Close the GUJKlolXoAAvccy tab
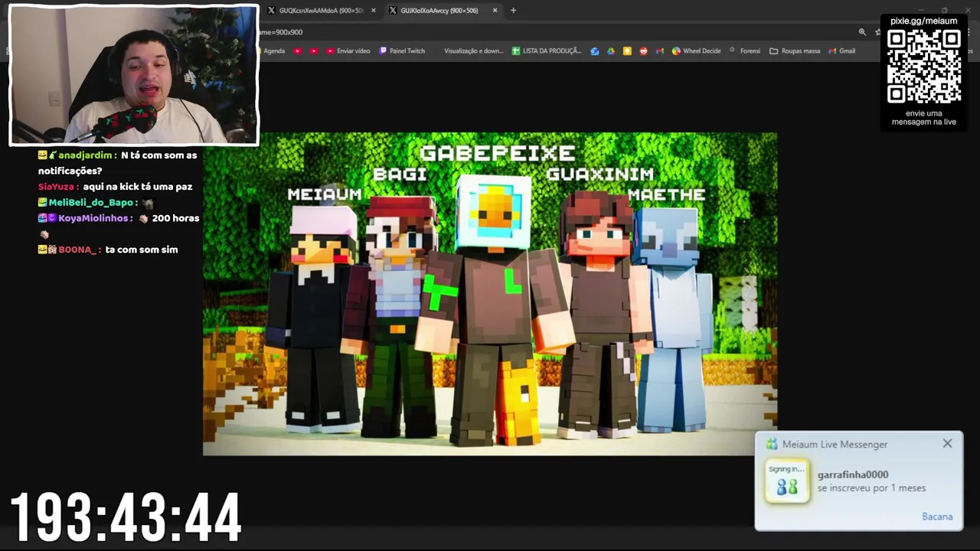980x551 pixels. coord(495,11)
